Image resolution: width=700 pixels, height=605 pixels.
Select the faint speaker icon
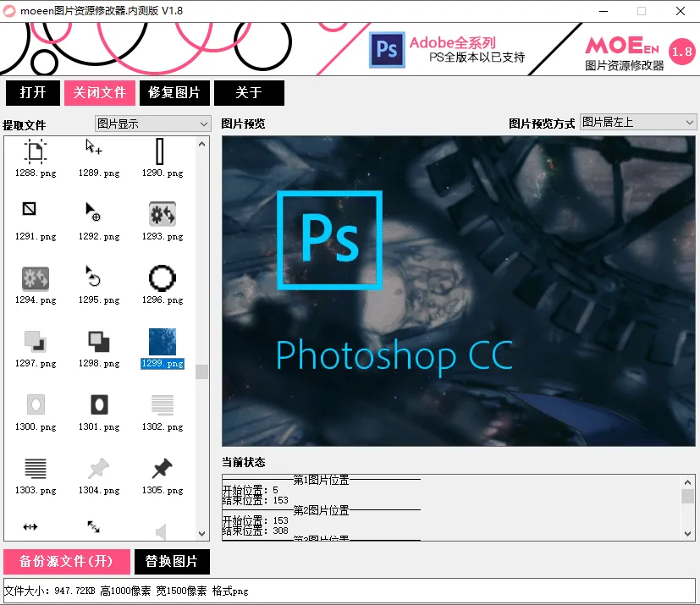coord(161,532)
